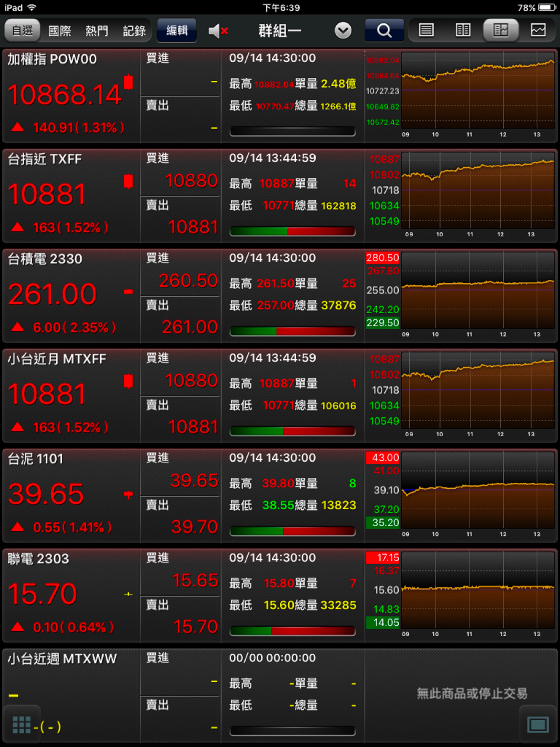
Task: Tap the candlestick icon in 台指近 TXFF row
Action: coord(128,181)
